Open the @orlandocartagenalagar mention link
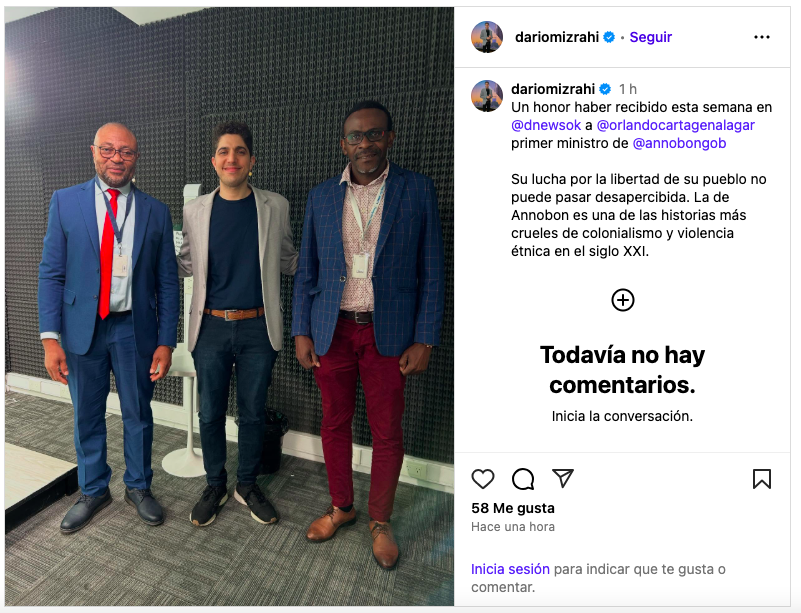801x613 pixels. (675, 125)
